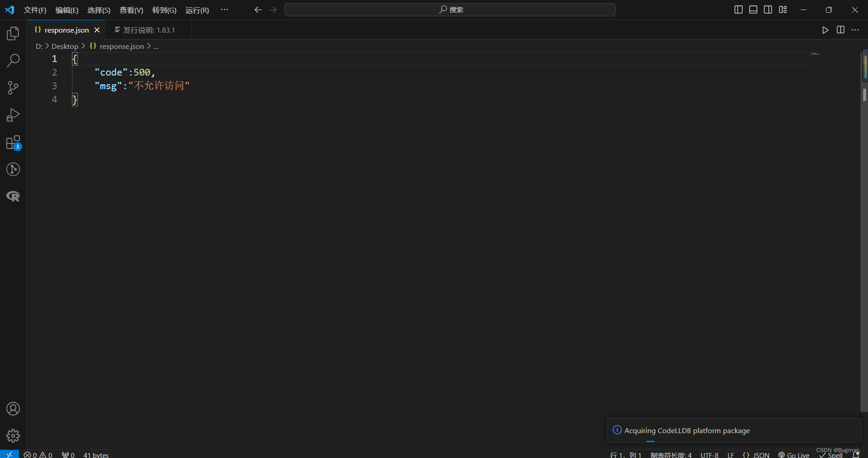
Task: Click the vertical scrollbar of the editor
Action: coord(864,231)
